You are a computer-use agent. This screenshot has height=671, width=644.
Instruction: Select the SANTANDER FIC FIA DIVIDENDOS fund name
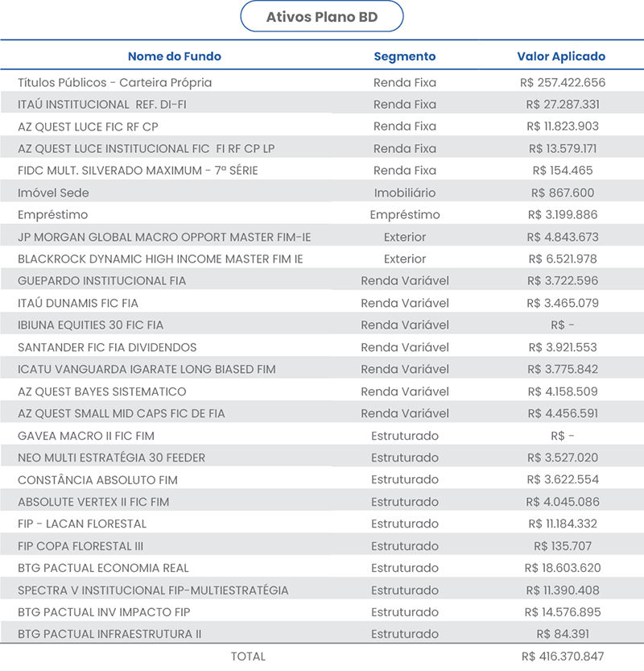(107, 347)
